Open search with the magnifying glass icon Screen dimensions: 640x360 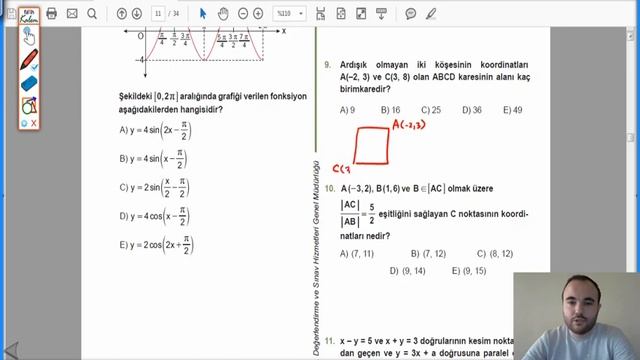click(92, 13)
